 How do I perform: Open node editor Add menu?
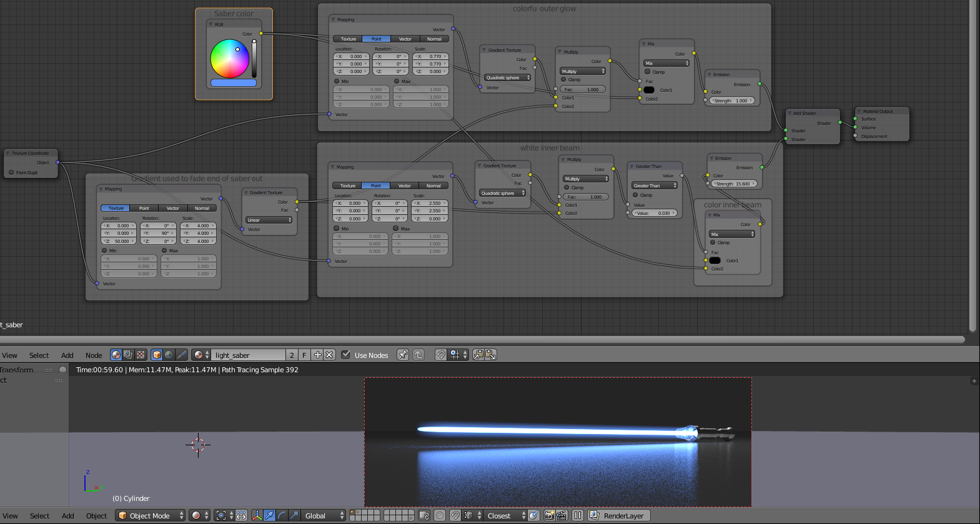(x=67, y=355)
